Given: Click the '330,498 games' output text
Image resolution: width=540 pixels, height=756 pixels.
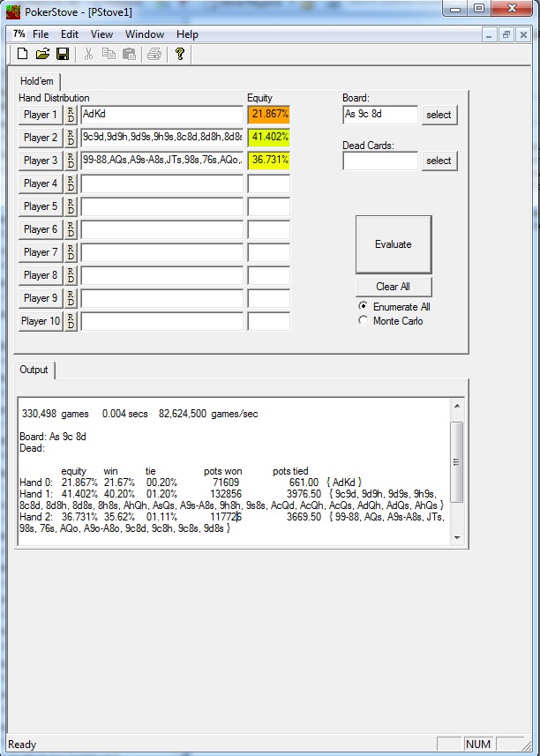Looking at the screenshot, I should tap(55, 414).
